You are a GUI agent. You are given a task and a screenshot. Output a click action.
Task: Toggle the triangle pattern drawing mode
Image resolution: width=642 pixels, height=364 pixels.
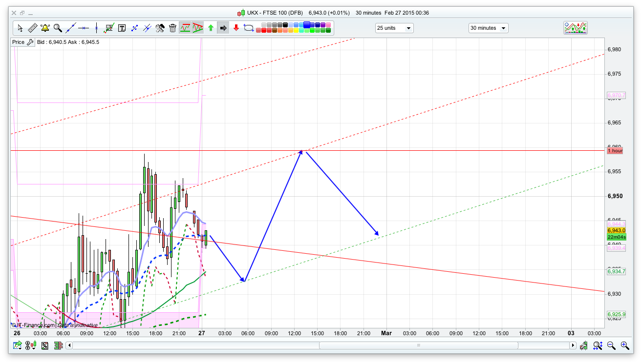[x=198, y=28]
